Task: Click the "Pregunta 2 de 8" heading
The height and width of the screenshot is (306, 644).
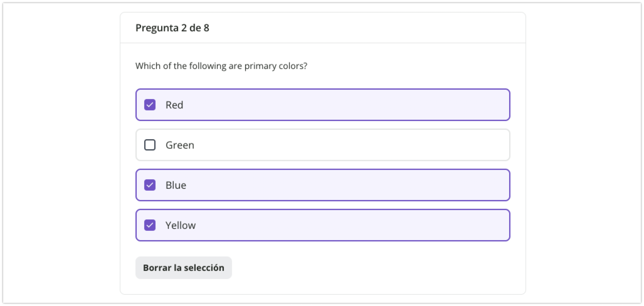Action: click(x=172, y=28)
